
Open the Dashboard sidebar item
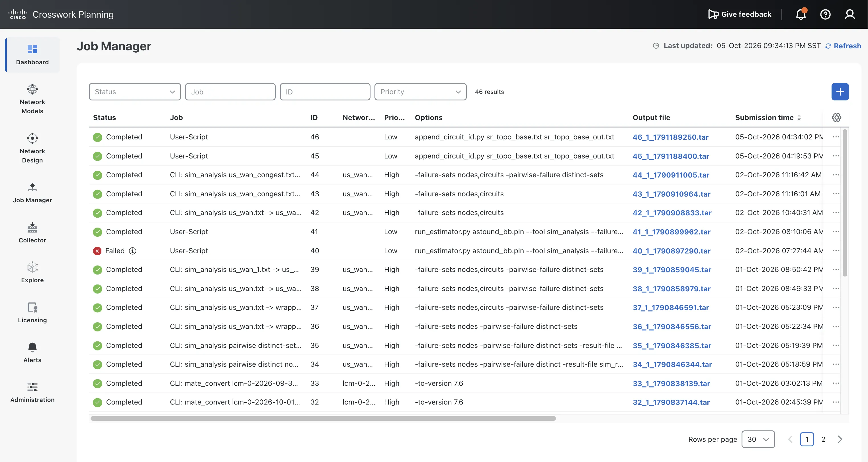point(32,55)
